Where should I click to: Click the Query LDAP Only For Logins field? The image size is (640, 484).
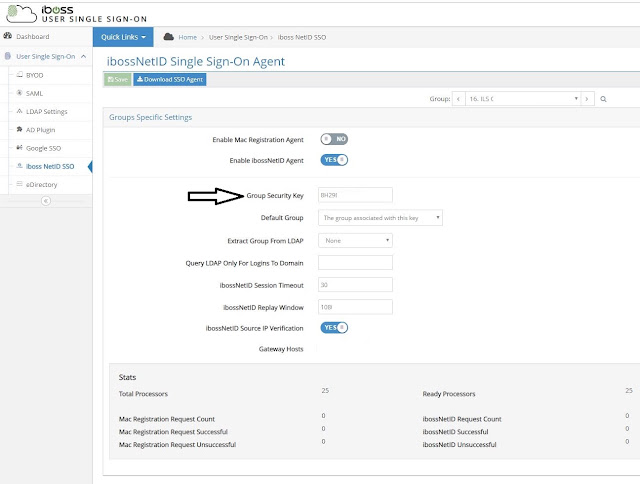(355, 262)
